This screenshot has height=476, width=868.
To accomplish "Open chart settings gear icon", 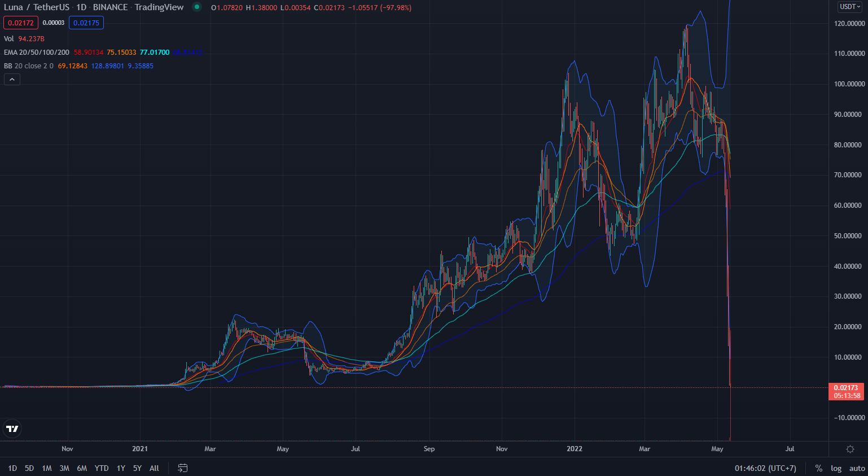I will point(850,449).
